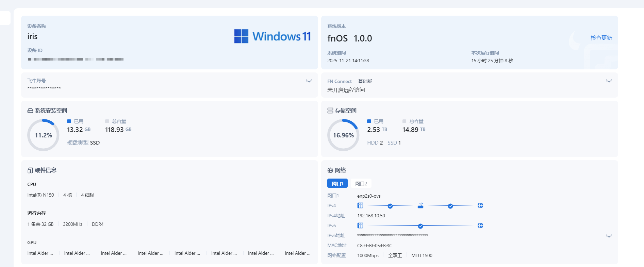Click the drive icon beside 系统安装空间
644x267 pixels.
coord(30,111)
